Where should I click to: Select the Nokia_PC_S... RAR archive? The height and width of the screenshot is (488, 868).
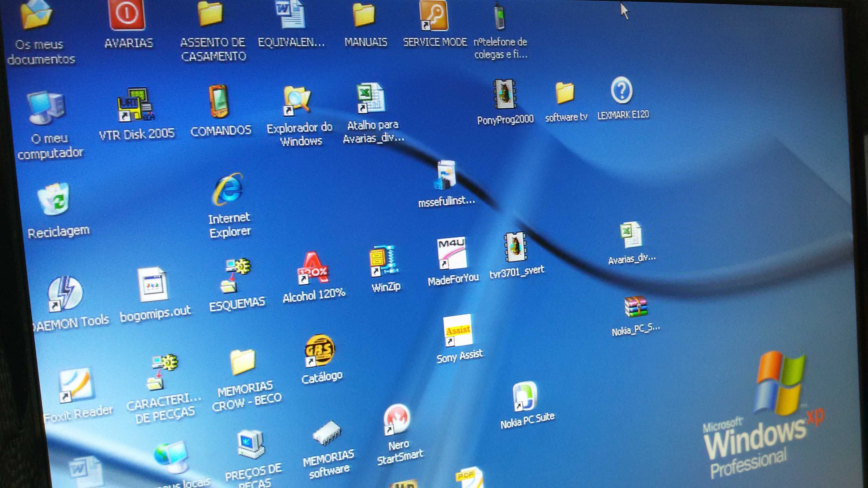tap(636, 306)
